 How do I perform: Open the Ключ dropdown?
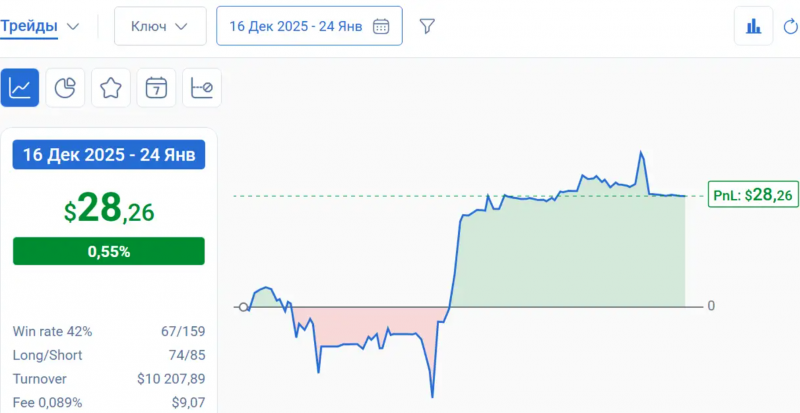(x=160, y=26)
